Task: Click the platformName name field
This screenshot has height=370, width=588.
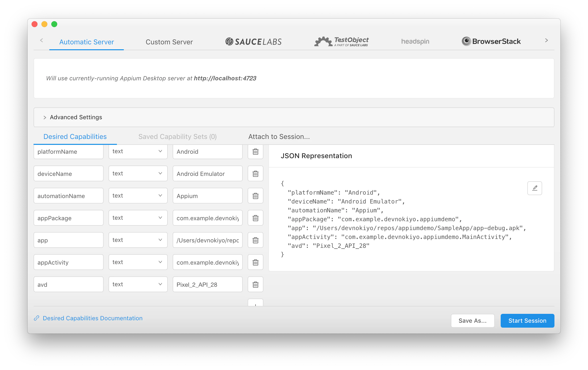Action: [x=69, y=151]
